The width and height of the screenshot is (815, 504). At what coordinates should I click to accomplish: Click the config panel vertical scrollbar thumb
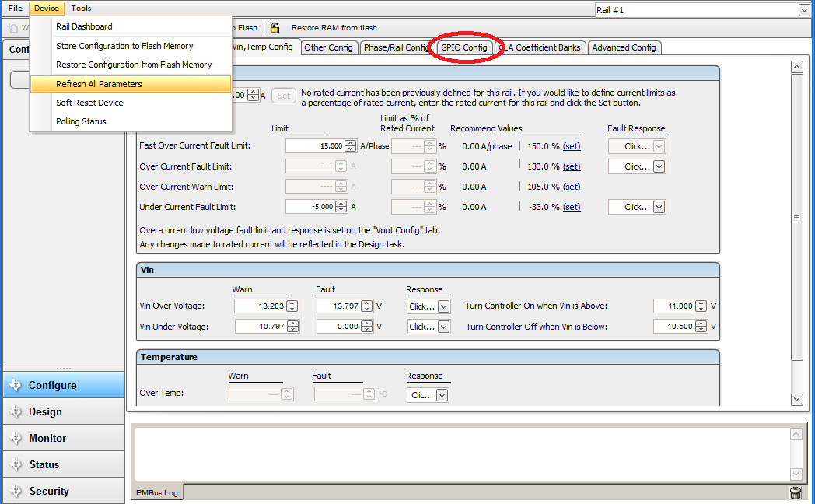[797, 217]
